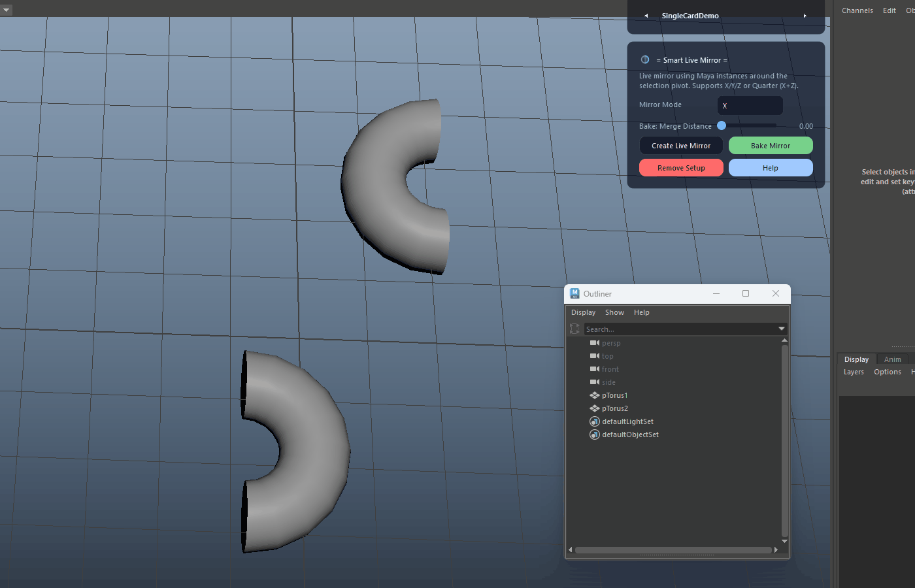The height and width of the screenshot is (588, 915).
Task: Click the Outliner horizontal scrollbar
Action: [x=673, y=550]
